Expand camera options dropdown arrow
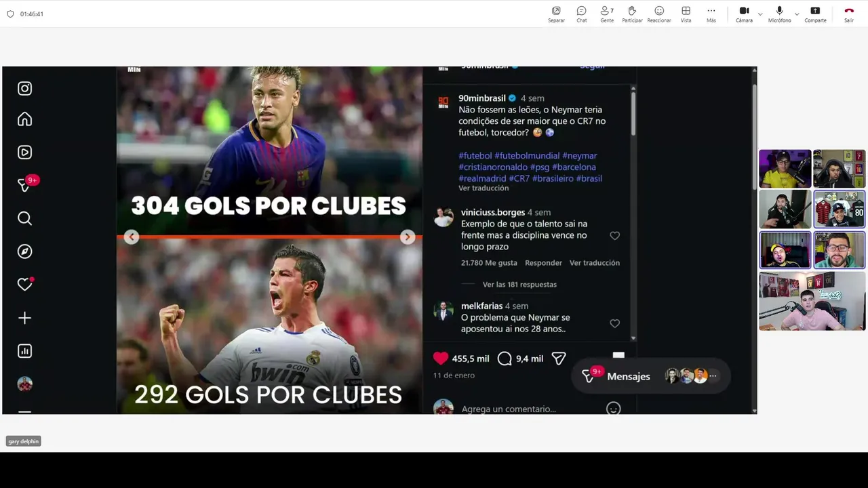The height and width of the screenshot is (488, 868). tap(760, 14)
